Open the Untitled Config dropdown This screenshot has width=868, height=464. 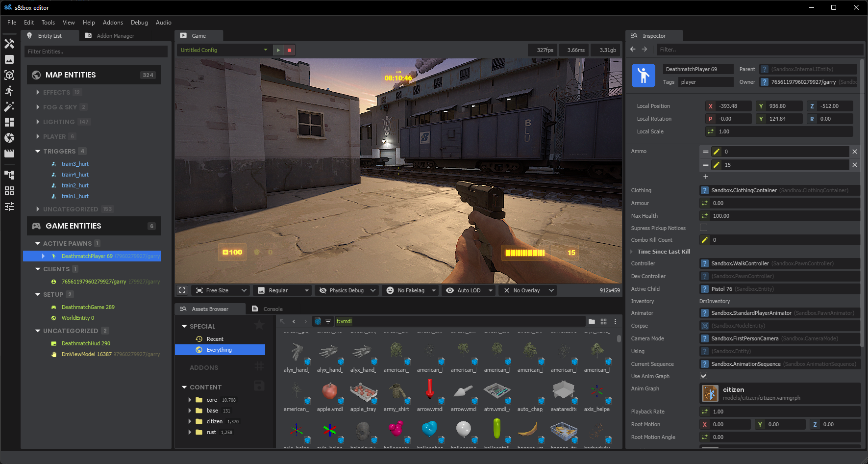click(x=223, y=50)
